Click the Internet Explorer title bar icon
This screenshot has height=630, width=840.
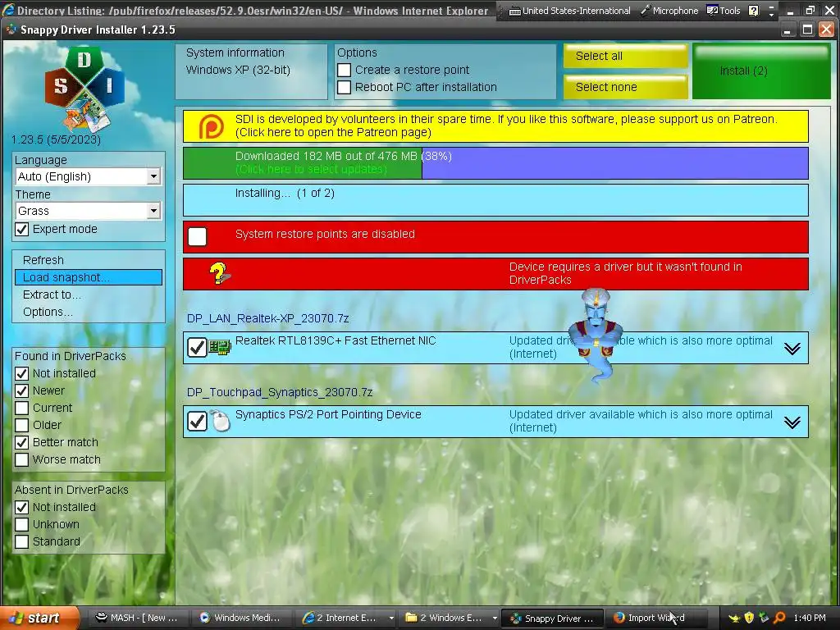[8, 10]
